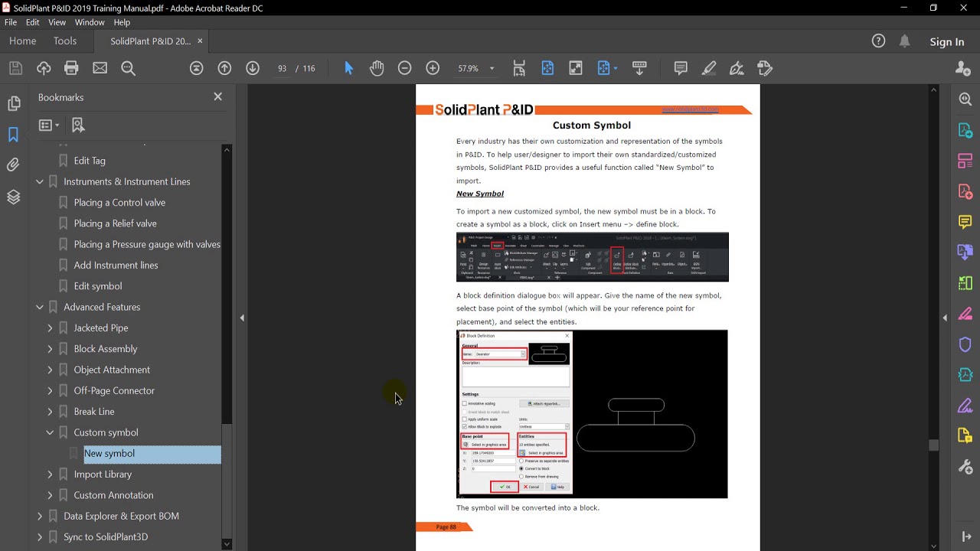Open the Edit menu

coord(32,22)
